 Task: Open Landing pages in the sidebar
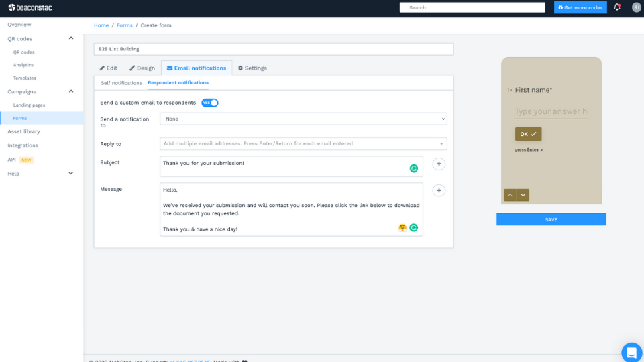pyautogui.click(x=29, y=105)
